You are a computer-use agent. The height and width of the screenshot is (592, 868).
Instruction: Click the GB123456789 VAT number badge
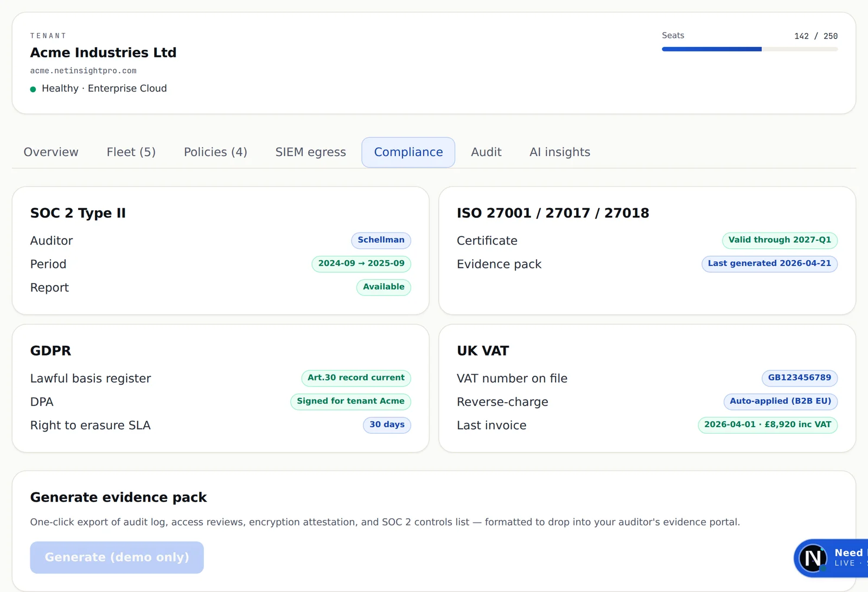point(800,378)
